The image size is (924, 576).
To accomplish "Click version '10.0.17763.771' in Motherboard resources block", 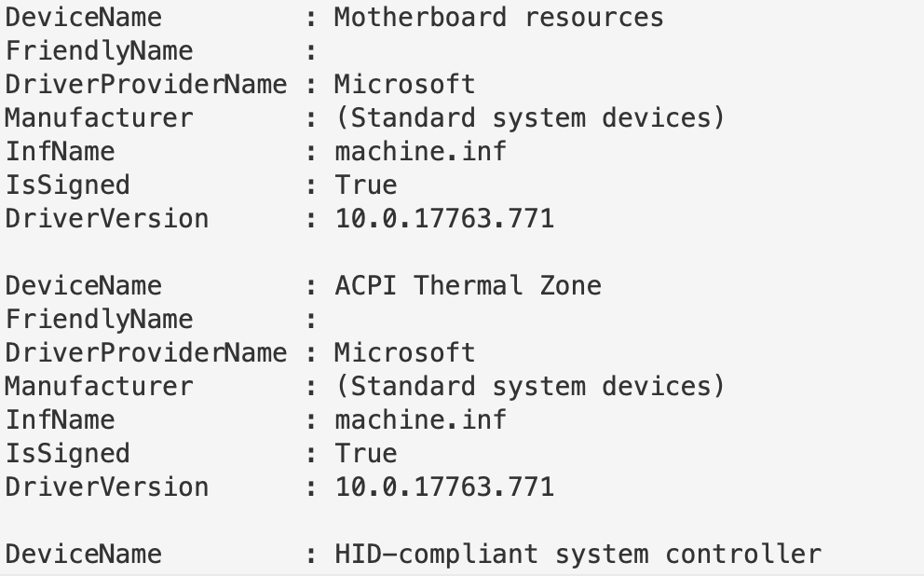I will point(443,219).
